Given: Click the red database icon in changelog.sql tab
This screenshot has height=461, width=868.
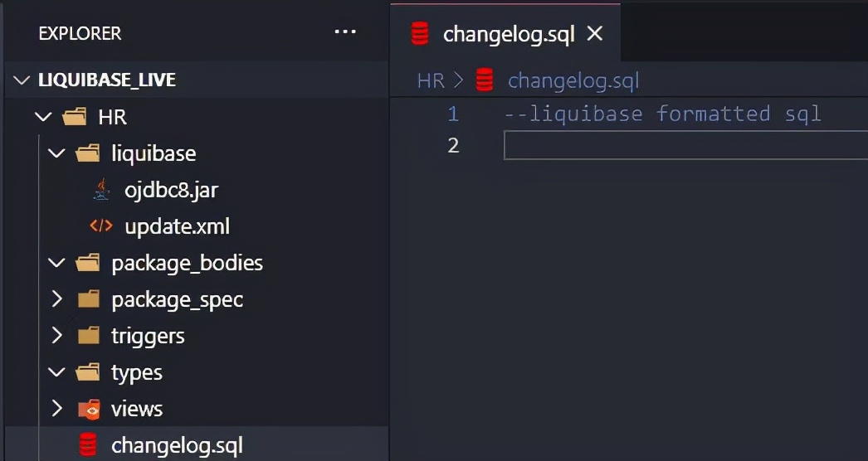Looking at the screenshot, I should pos(420,34).
